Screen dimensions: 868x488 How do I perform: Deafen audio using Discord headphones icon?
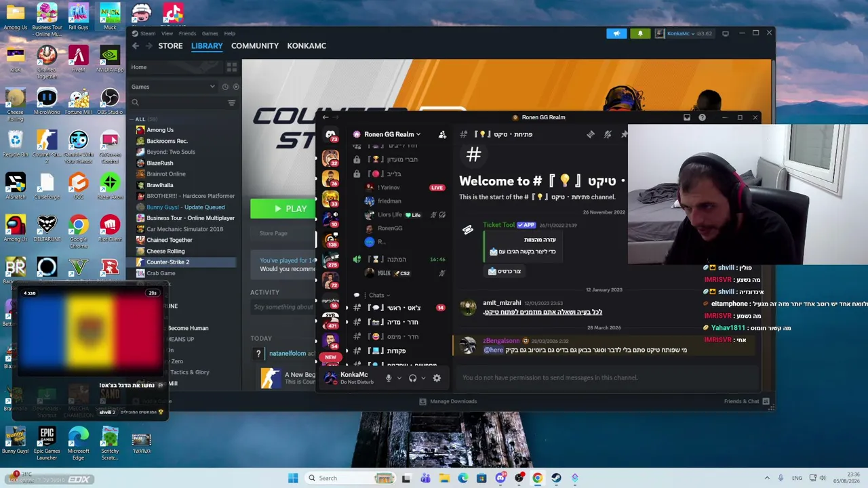click(412, 378)
